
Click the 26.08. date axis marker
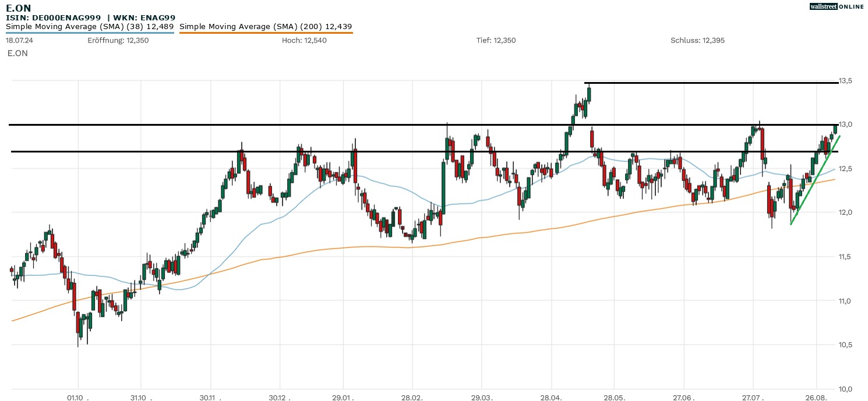pyautogui.click(x=816, y=398)
